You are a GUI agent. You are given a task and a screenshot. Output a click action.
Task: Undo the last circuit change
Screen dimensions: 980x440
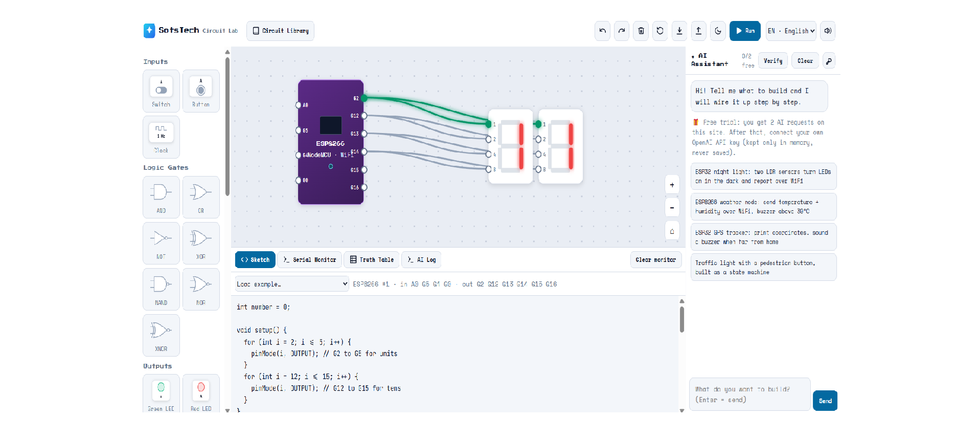point(602,31)
